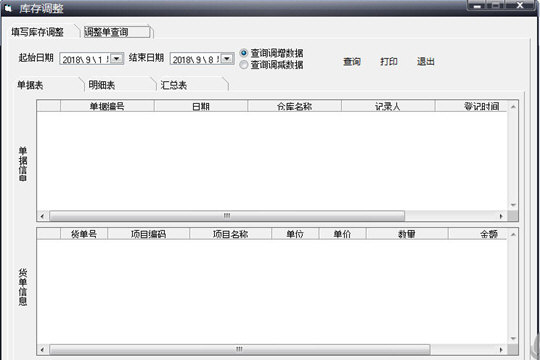Click the 单位 column header
540x360 pixels.
coord(295,234)
